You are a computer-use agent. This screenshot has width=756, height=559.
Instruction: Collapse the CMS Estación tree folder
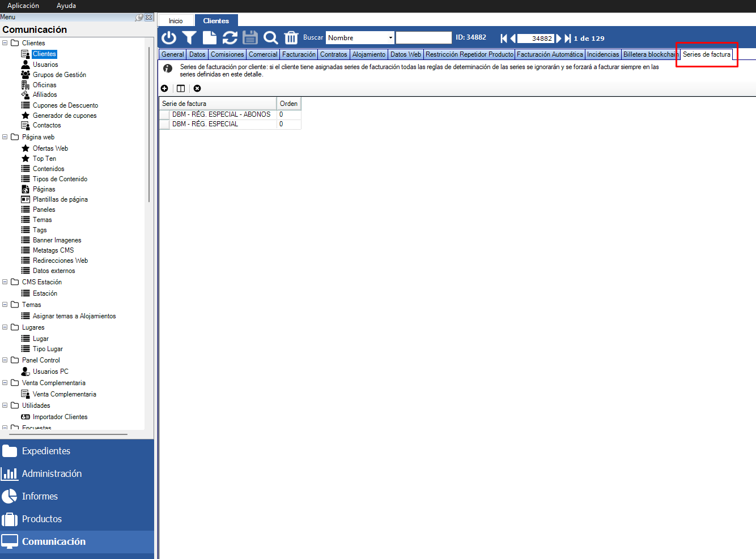coord(5,282)
